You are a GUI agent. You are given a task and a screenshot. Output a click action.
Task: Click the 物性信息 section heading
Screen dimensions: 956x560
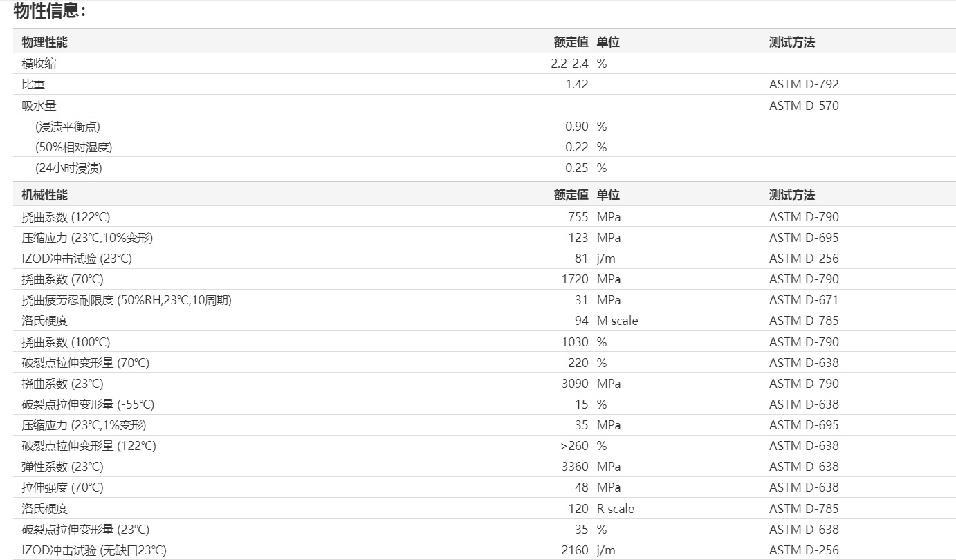click(49, 11)
